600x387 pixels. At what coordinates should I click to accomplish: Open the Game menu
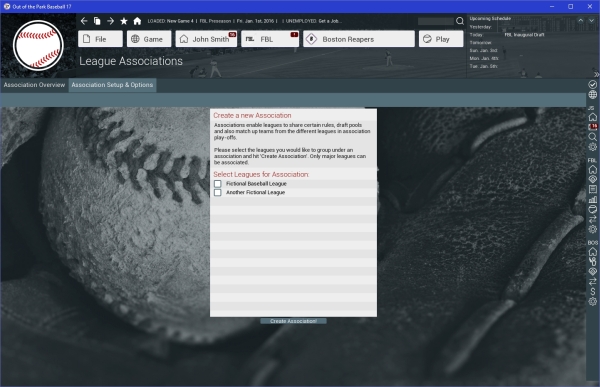pyautogui.click(x=149, y=39)
